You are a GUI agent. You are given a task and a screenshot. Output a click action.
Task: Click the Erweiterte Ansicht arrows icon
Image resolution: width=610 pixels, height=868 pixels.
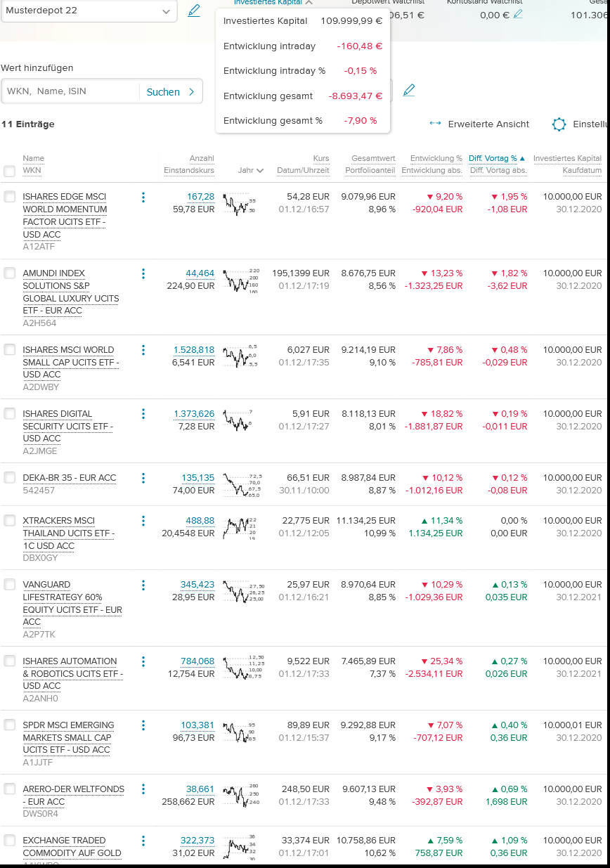coord(435,124)
